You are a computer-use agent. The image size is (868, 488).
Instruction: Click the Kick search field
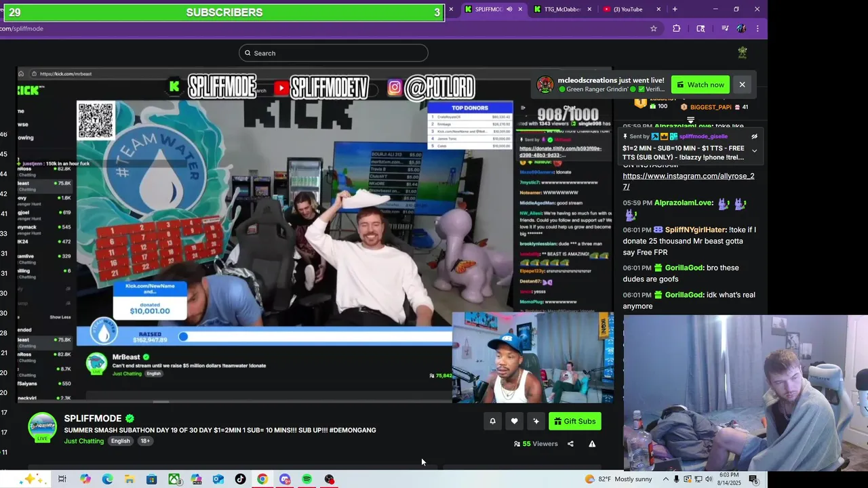[x=333, y=53]
